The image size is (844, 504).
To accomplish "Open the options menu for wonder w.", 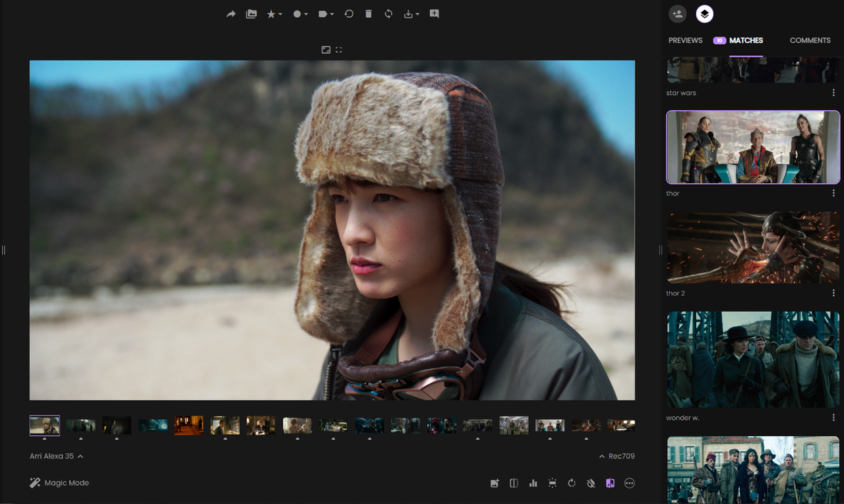I will 833,418.
